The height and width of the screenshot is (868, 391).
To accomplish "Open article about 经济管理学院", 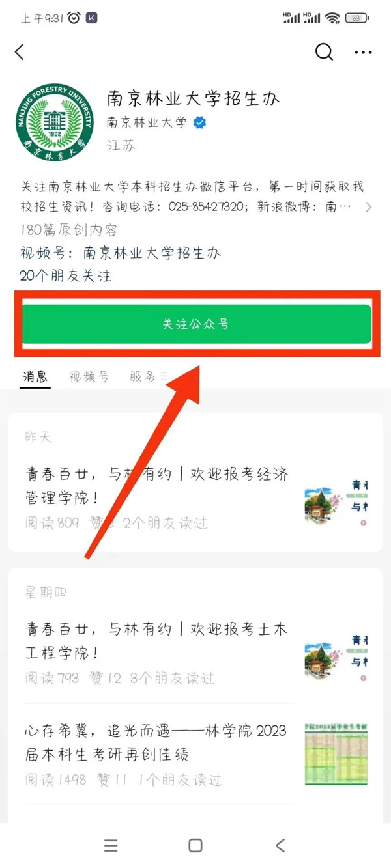I will 157,486.
